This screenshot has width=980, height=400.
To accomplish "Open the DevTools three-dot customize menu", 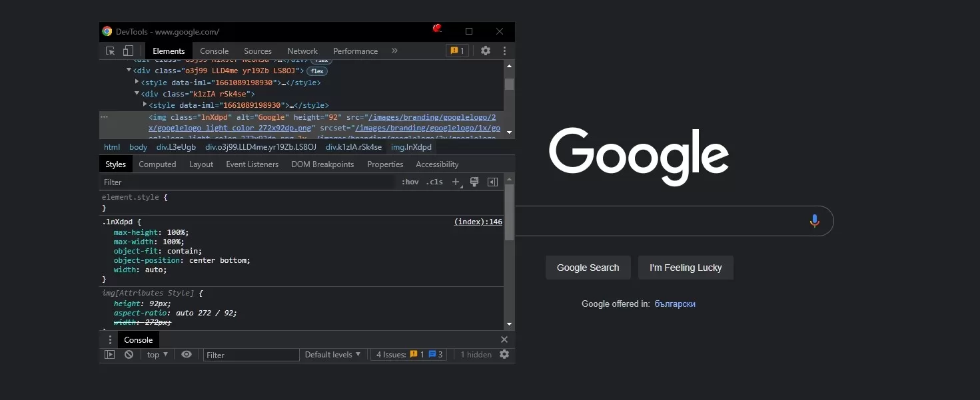I will (x=504, y=51).
